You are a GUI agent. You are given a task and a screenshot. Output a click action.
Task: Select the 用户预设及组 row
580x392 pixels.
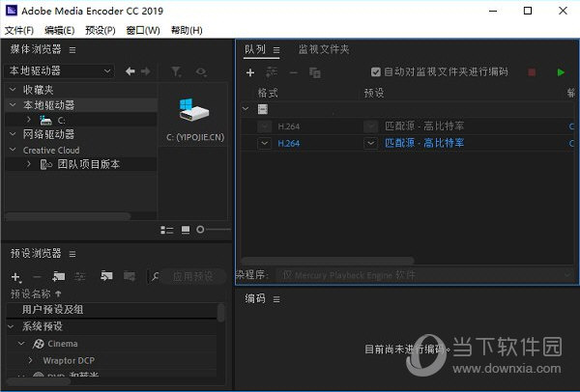[112, 310]
